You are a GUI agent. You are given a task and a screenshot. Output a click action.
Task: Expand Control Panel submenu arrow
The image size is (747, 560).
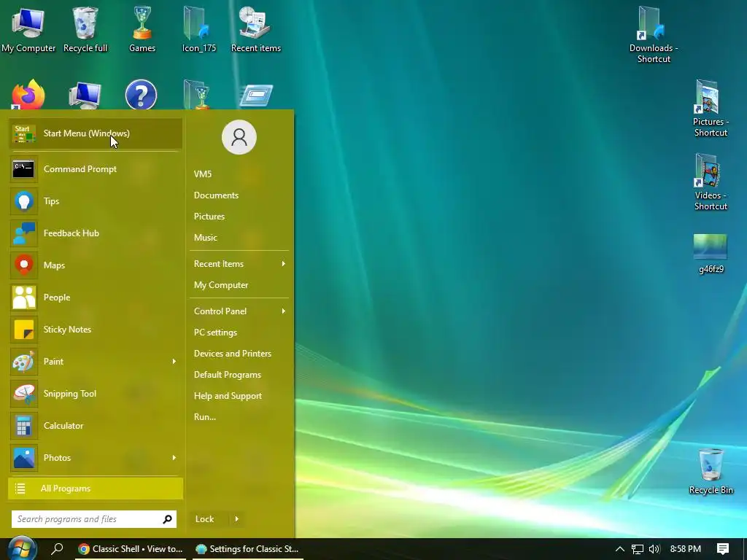pos(284,311)
